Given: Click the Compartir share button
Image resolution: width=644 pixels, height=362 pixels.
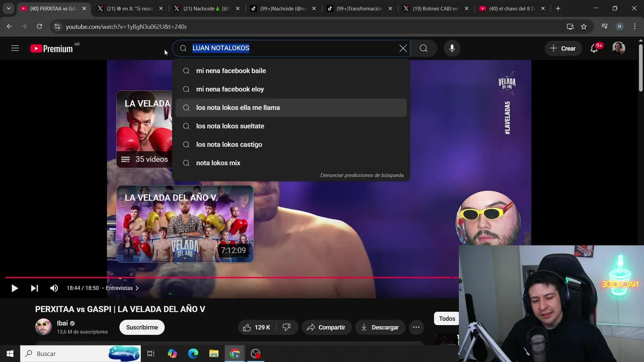Looking at the screenshot, I should [326, 327].
